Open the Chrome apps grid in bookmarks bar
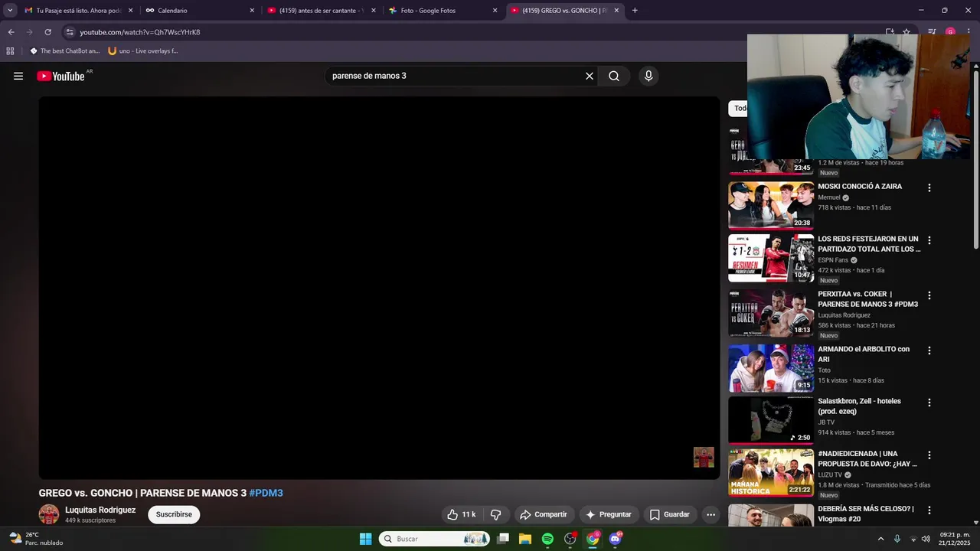The height and width of the screenshot is (551, 980). click(x=10, y=51)
